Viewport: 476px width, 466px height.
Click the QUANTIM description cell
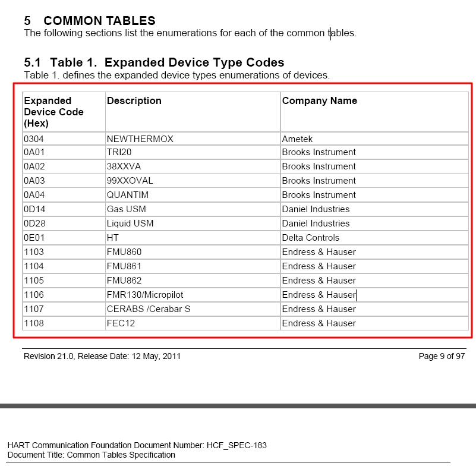(x=128, y=195)
